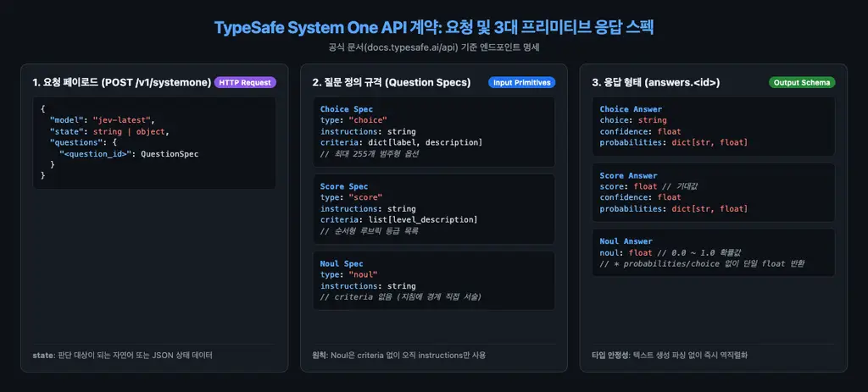
Task: Click 'probabilities' line under Score Answer
Action: [674, 208]
